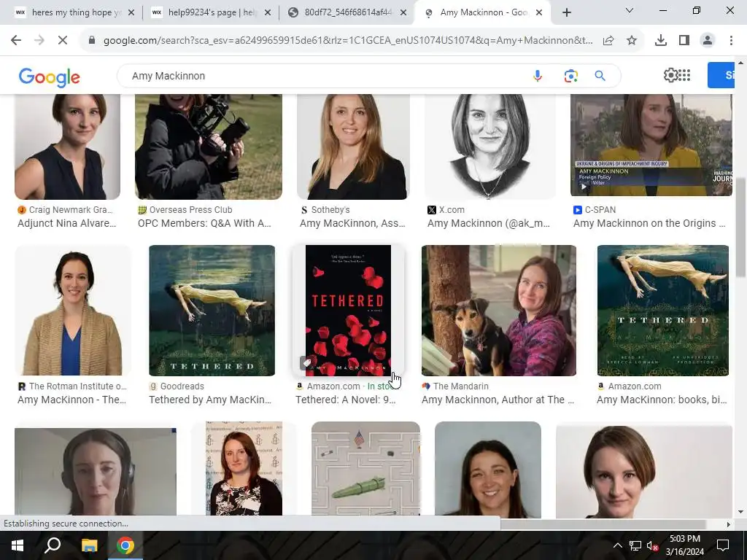Select the red petals Tethered book cover

(x=348, y=311)
